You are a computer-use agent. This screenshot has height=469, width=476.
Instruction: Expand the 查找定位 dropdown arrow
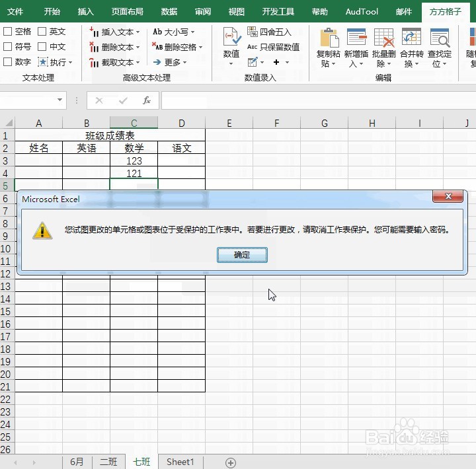pyautogui.click(x=445, y=63)
